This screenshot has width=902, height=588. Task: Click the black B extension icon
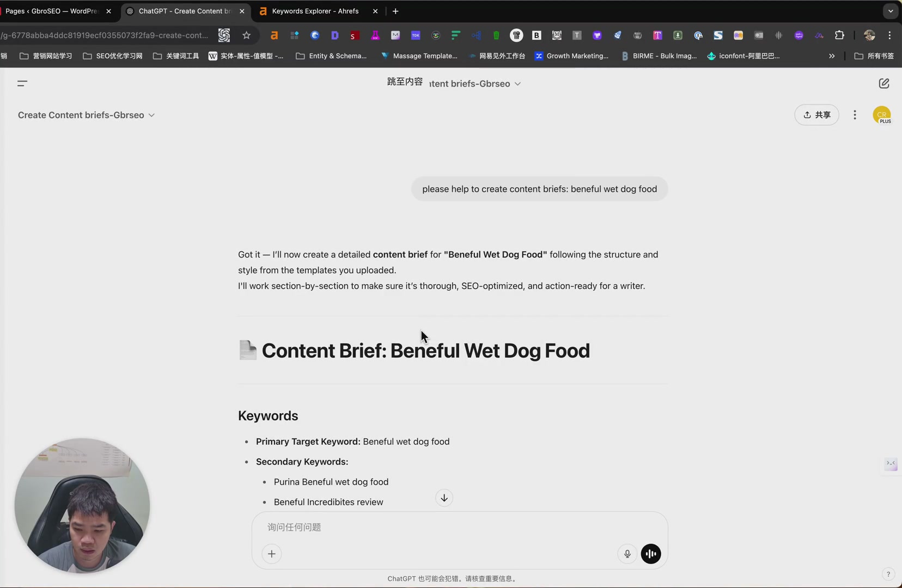537,35
